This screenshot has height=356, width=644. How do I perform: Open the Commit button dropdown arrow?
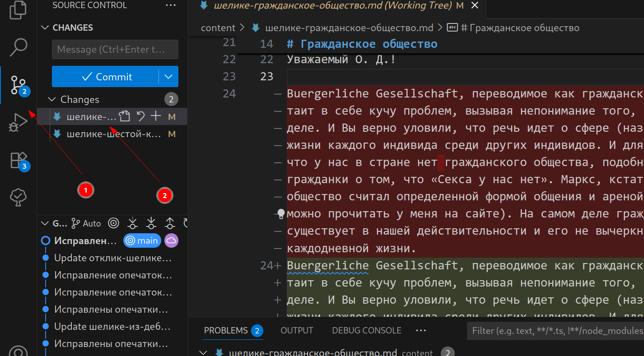pos(168,77)
